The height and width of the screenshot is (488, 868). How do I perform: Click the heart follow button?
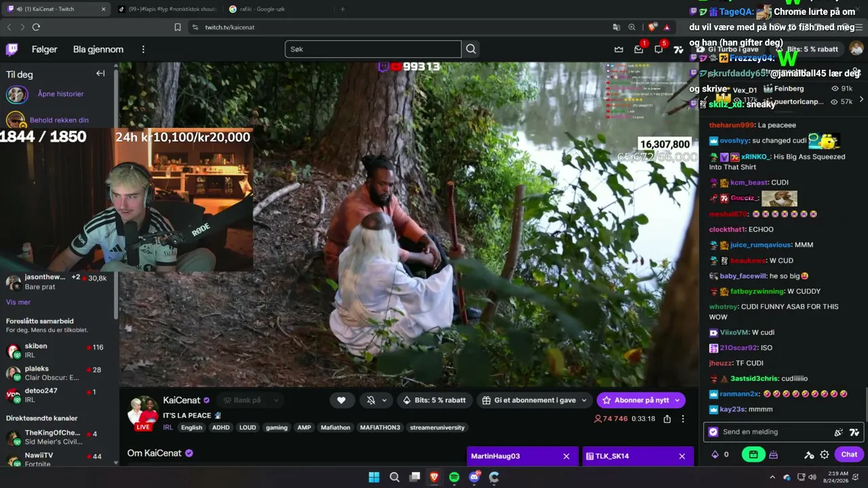tap(341, 401)
